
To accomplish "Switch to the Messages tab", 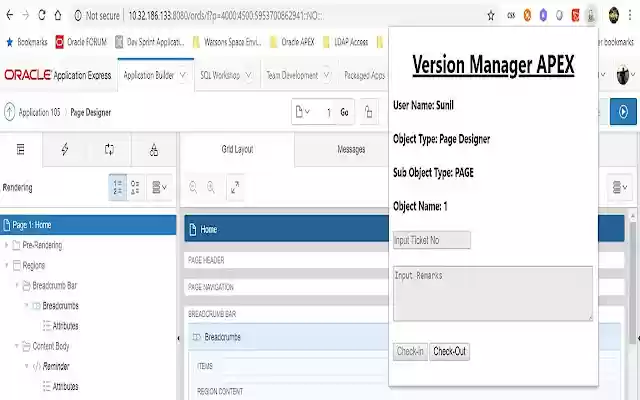I will (x=351, y=150).
